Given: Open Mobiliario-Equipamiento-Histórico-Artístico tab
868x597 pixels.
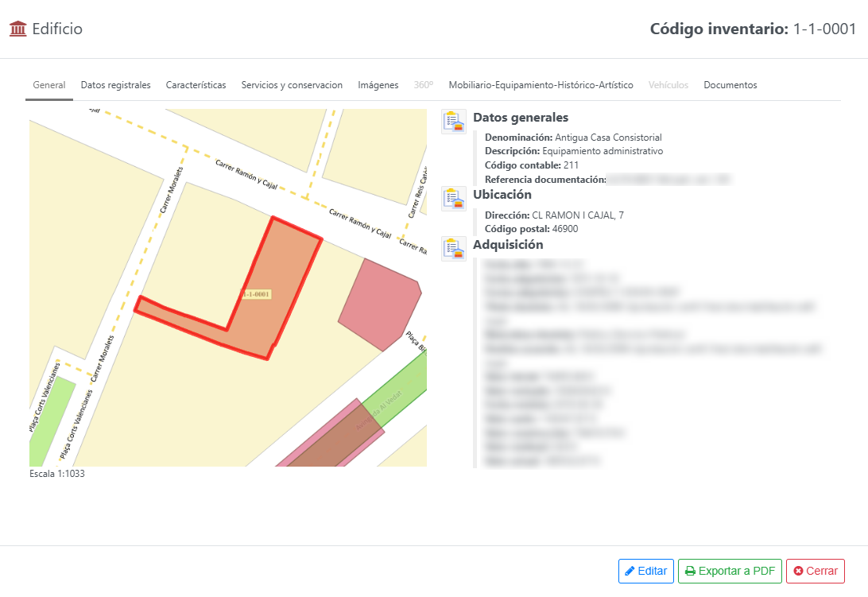Looking at the screenshot, I should [541, 85].
